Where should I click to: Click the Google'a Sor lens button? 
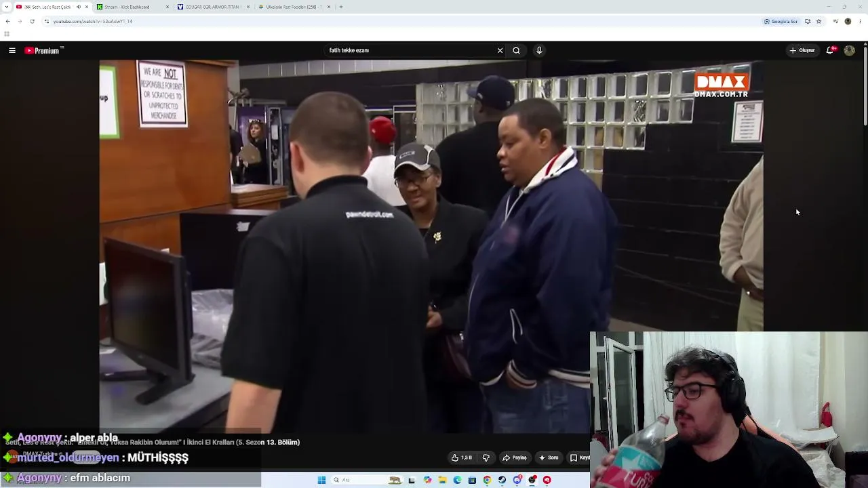coord(781,21)
